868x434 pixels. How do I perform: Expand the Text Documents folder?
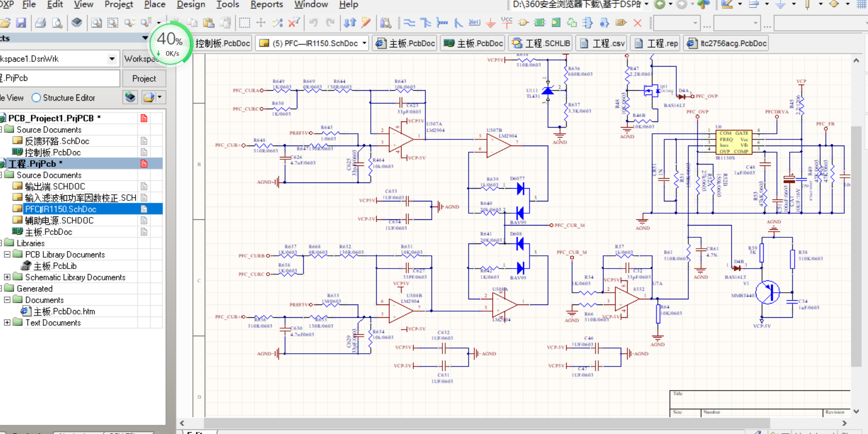7,322
